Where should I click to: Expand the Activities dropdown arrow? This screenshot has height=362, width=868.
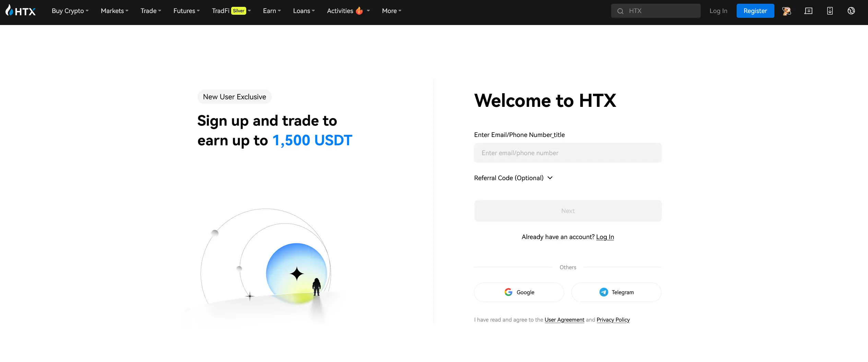(368, 11)
